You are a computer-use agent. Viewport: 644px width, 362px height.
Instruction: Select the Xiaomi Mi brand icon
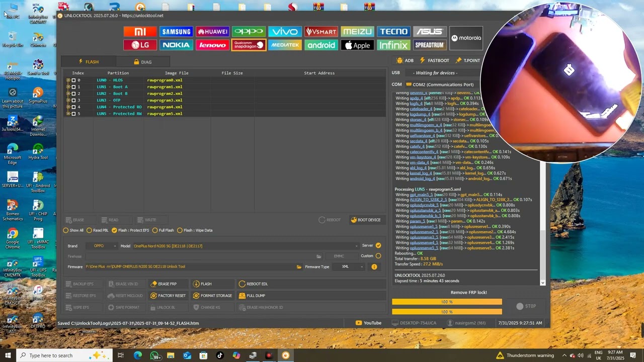point(140,32)
